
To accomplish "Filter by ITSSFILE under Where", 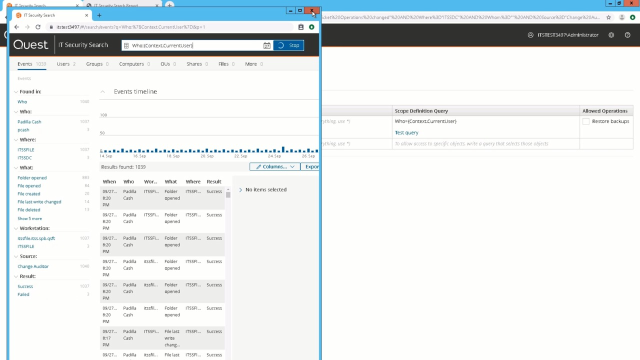I will point(26,150).
